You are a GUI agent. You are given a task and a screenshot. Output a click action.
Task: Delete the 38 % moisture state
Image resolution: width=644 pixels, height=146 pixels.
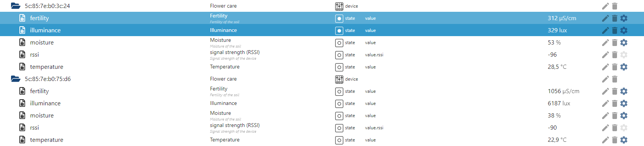coord(615,116)
